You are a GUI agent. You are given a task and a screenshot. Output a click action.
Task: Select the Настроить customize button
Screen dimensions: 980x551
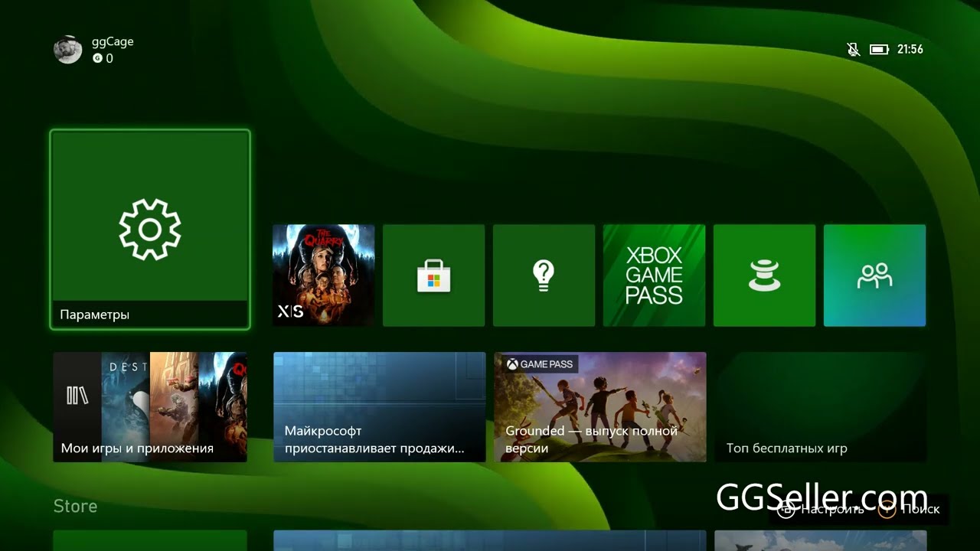pos(821,509)
